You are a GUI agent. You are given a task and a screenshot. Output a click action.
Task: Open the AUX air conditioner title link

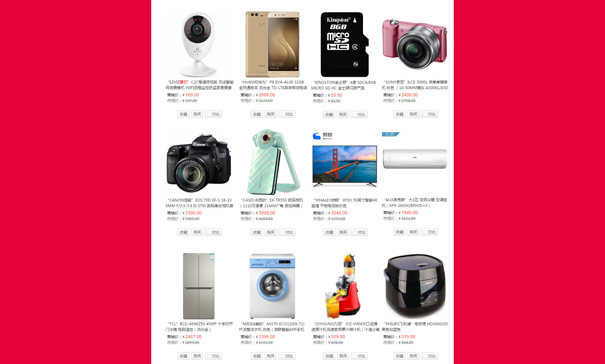pyautogui.click(x=415, y=203)
